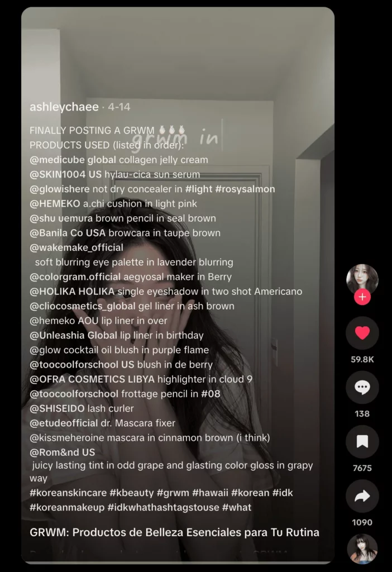392x572 pixels.
Task: Visit @OFRA COSMETICS LIBYA mention
Action: (92, 379)
